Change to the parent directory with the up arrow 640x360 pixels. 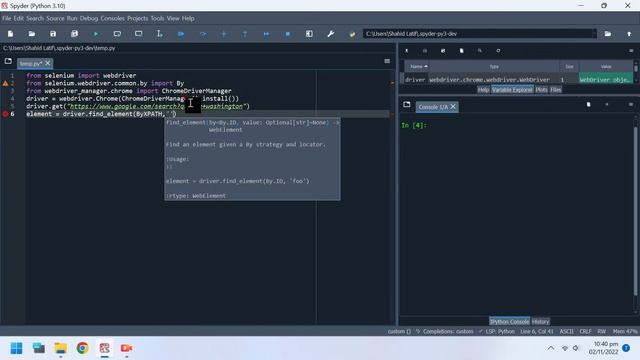[629, 34]
